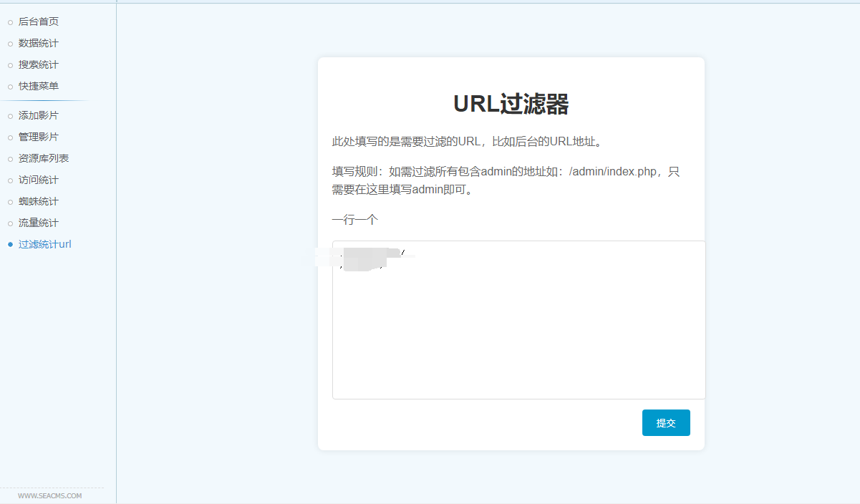Viewport: 860px width, 504px height.
Task: Click the circle bullet beside 后台首页
Action: [10, 23]
